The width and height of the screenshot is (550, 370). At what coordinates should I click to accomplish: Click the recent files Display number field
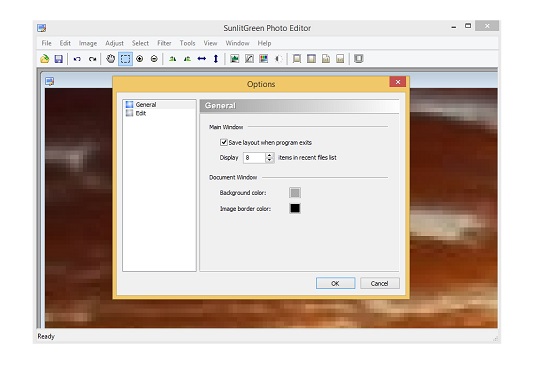point(255,157)
